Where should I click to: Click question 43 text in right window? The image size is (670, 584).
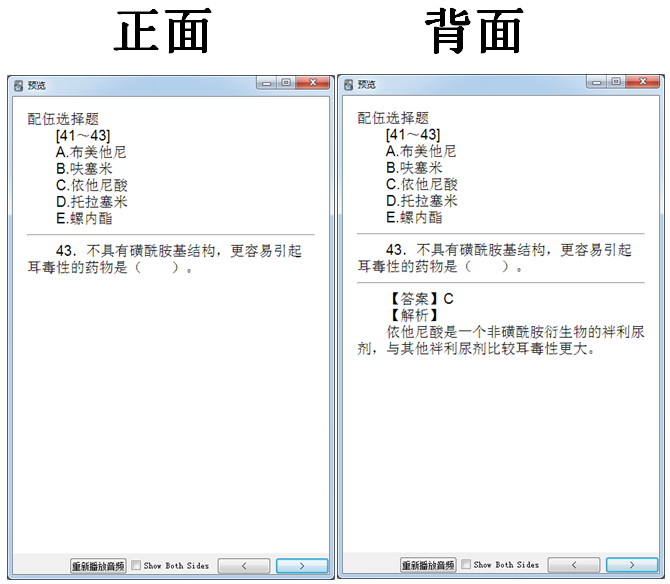(x=494, y=258)
